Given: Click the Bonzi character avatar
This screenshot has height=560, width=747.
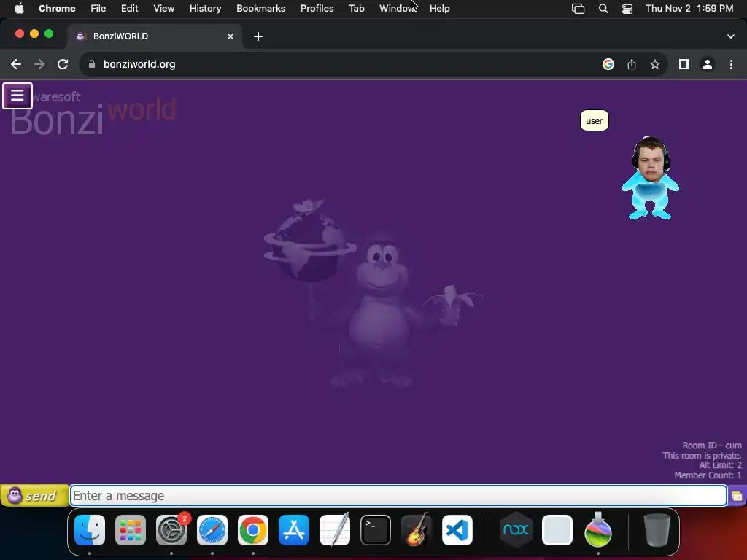Looking at the screenshot, I should [650, 178].
